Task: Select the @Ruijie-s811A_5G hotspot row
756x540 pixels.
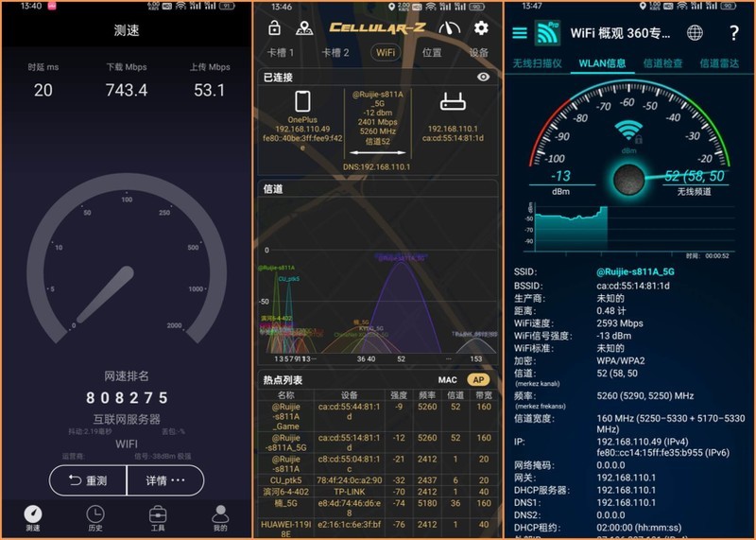Action: click(x=378, y=443)
